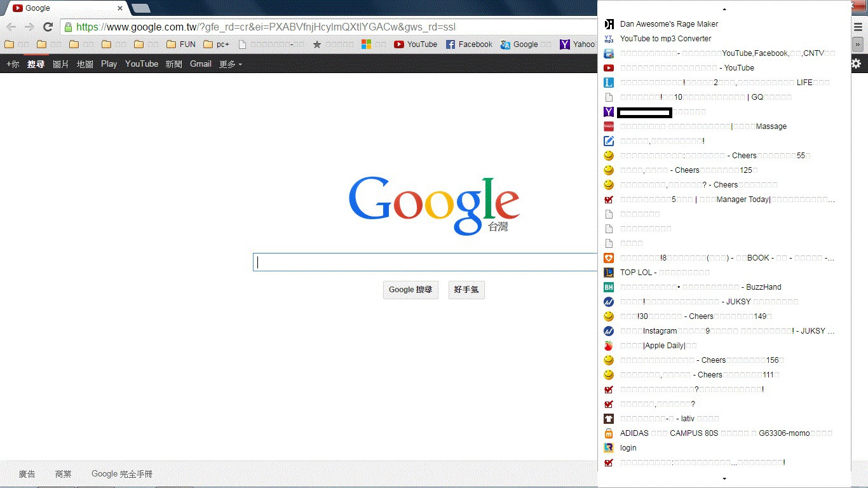Click the 好手氣 button
The height and width of the screenshot is (488, 868).
(466, 290)
